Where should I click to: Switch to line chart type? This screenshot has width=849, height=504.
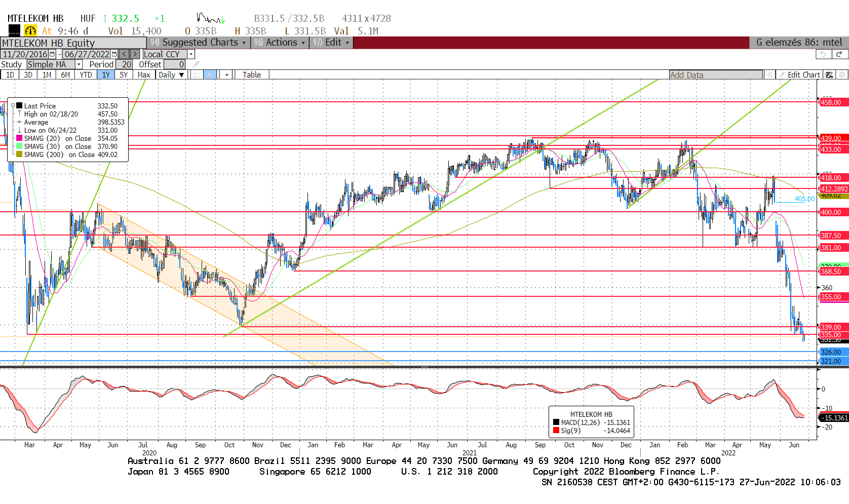197,75
